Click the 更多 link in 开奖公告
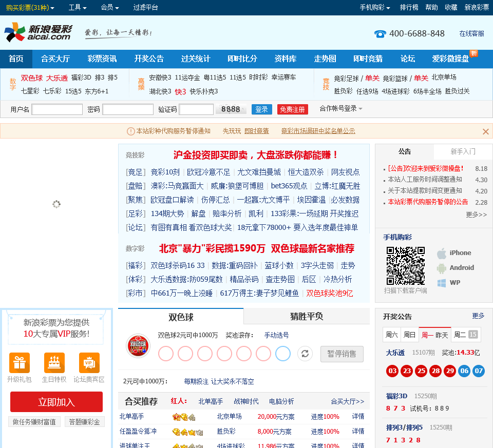The height and width of the screenshot is (448, 493). 478,316
